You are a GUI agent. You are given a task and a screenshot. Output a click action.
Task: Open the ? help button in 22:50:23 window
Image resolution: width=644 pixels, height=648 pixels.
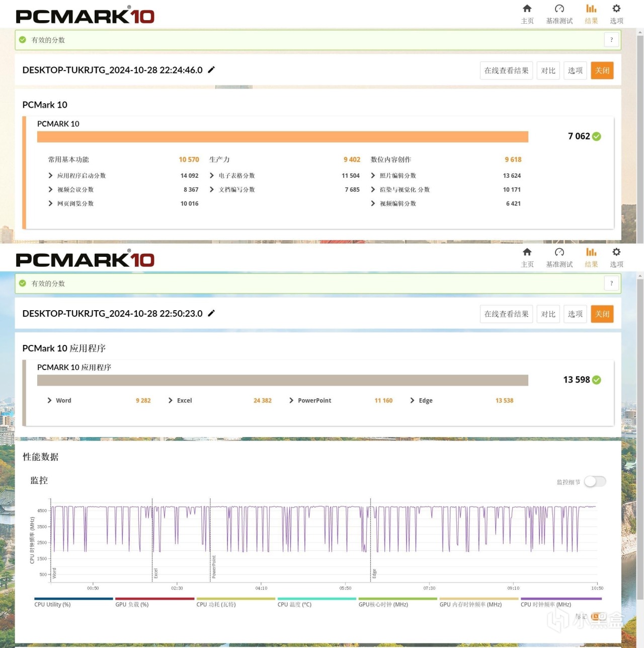(611, 283)
